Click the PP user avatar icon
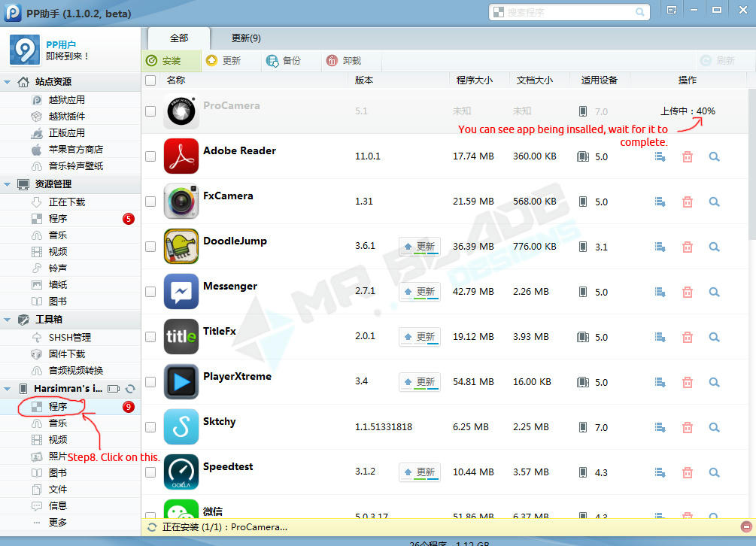The image size is (756, 546). tap(25, 50)
